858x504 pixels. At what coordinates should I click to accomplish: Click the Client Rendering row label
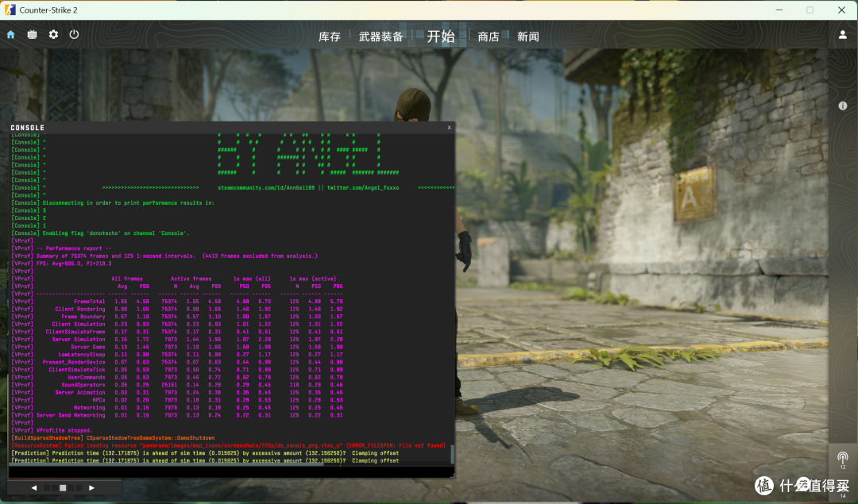coord(80,309)
